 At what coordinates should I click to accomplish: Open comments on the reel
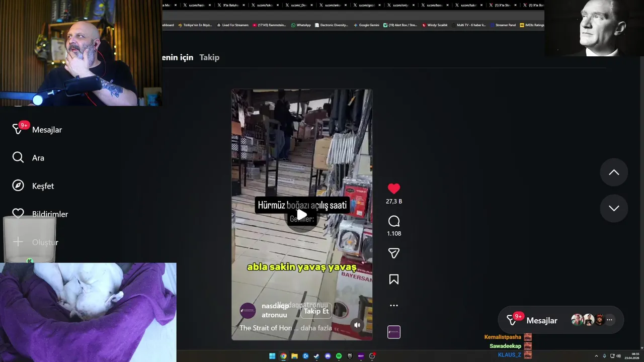[x=394, y=221]
